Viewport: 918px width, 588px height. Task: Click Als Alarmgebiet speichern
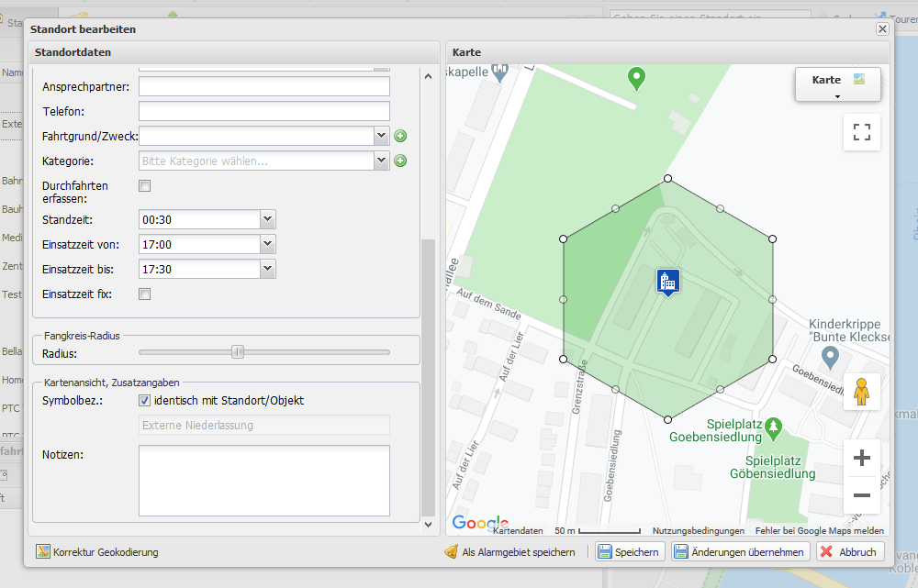click(509, 552)
